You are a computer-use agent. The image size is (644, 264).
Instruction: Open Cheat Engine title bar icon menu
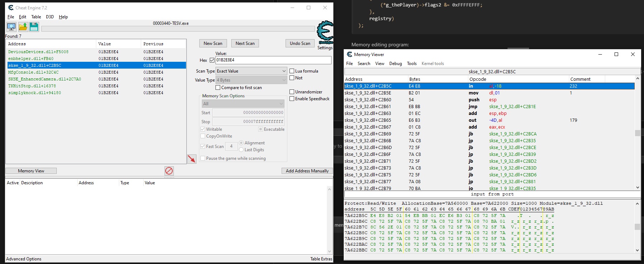pos(10,8)
